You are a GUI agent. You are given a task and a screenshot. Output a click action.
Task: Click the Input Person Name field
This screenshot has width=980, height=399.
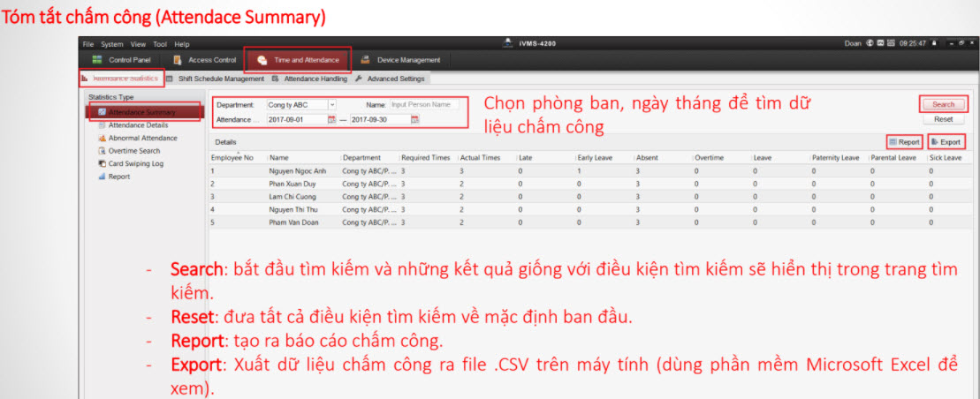(424, 104)
